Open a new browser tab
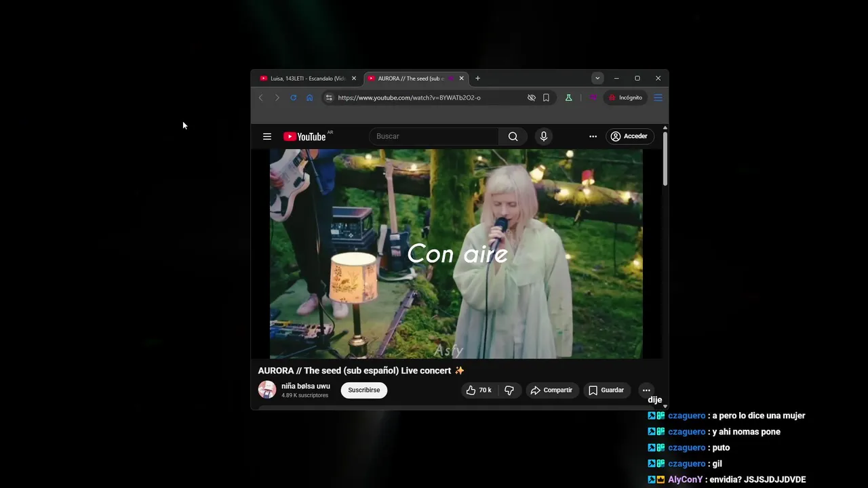The height and width of the screenshot is (488, 868). tap(477, 79)
